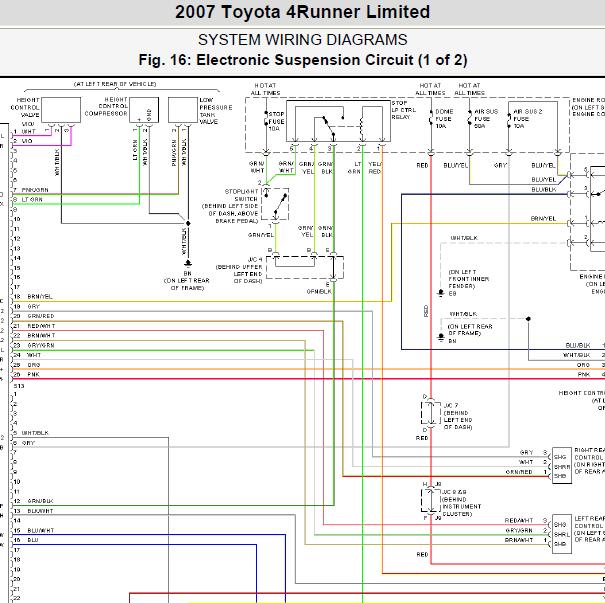The height and width of the screenshot is (603, 605).
Task: Click the "HEIGHT CONTROL VALVE" label
Action: (25, 108)
